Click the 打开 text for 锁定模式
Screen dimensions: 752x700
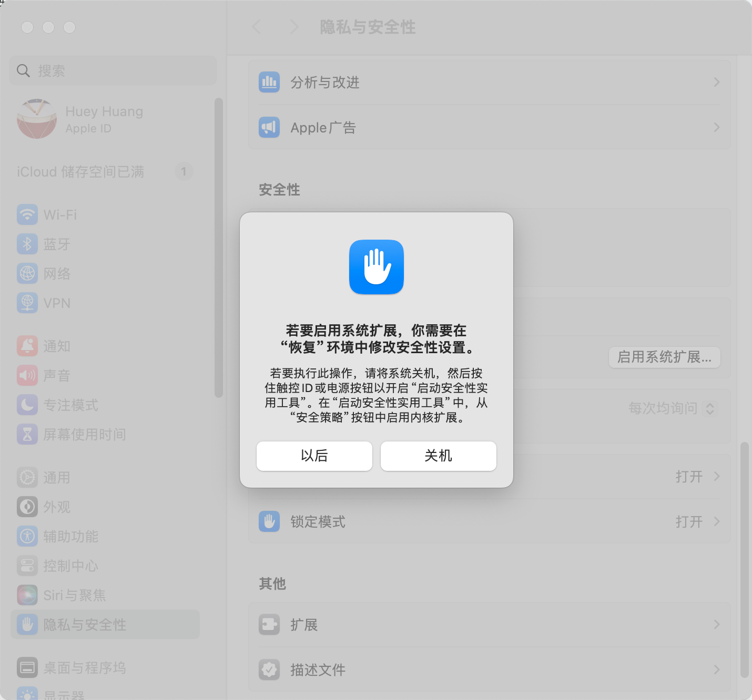point(689,521)
